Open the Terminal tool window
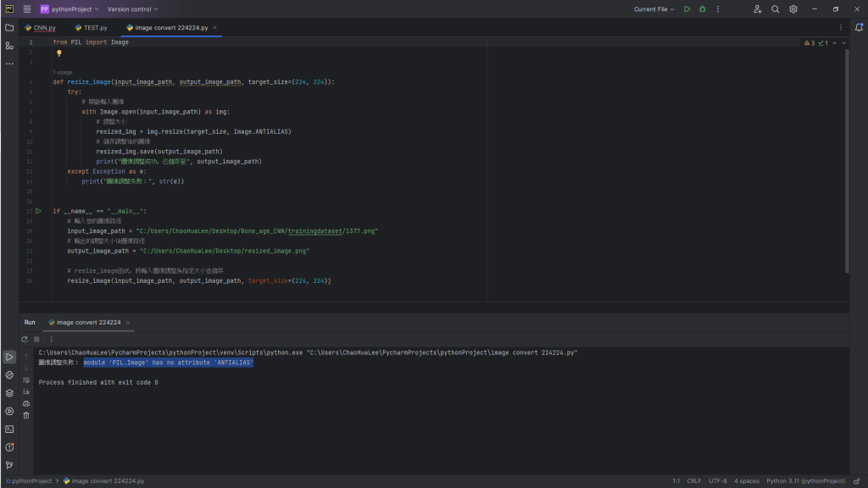Image resolution: width=868 pixels, height=488 pixels. tap(9, 429)
